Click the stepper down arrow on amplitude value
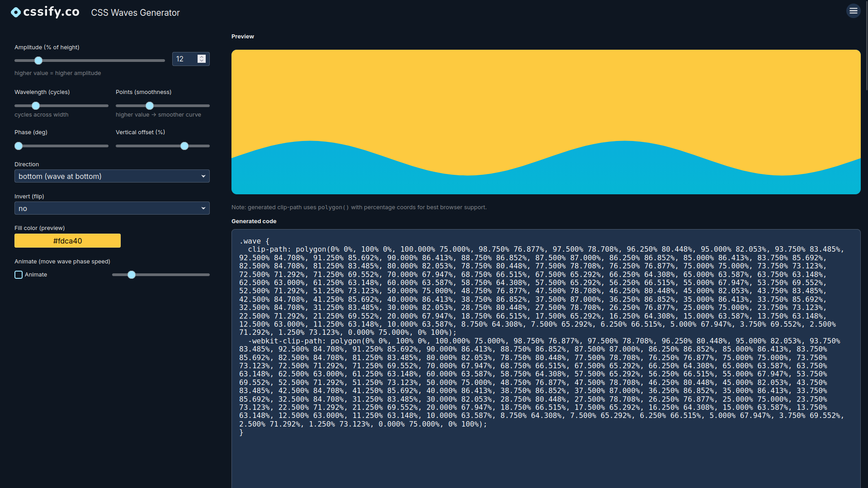Screen dimensions: 868x488 coord(202,61)
